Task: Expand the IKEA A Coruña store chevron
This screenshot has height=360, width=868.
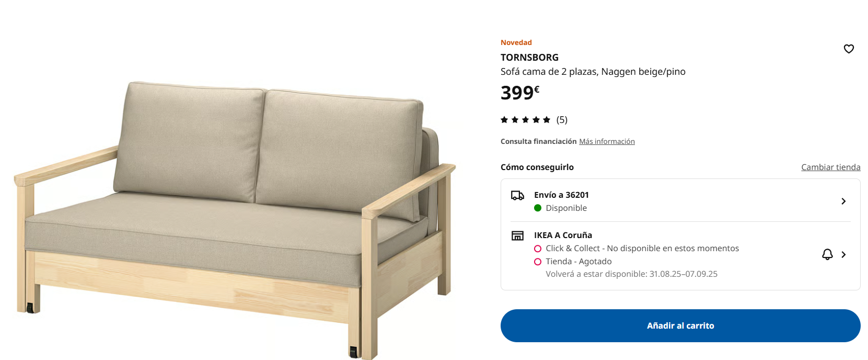Action: 843,254
